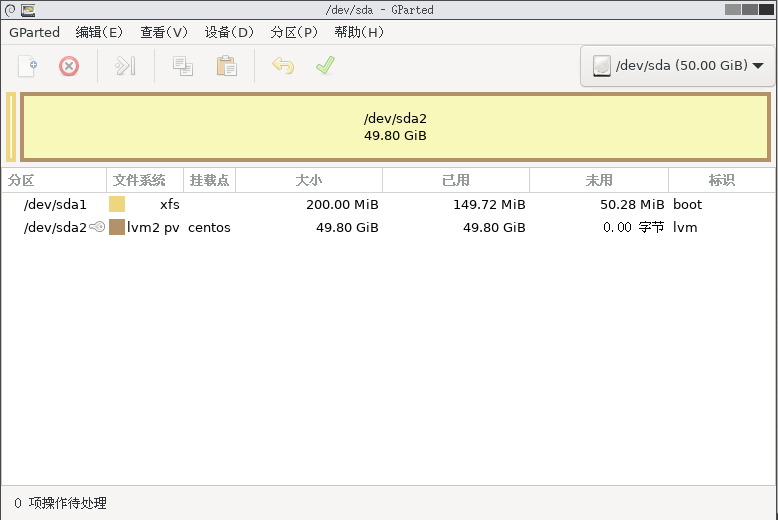This screenshot has height=520, width=778.
Task: Click the 大小 column header
Action: point(309,180)
